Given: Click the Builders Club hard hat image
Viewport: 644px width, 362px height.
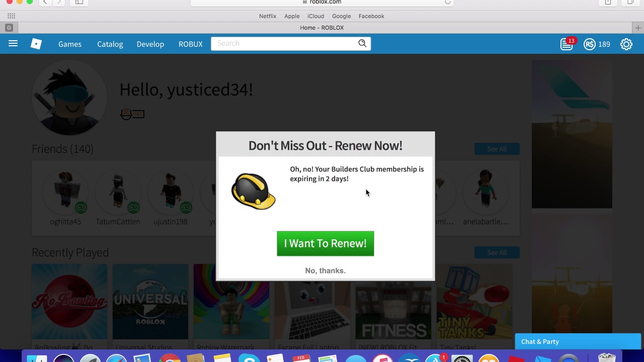Looking at the screenshot, I should pyautogui.click(x=253, y=191).
